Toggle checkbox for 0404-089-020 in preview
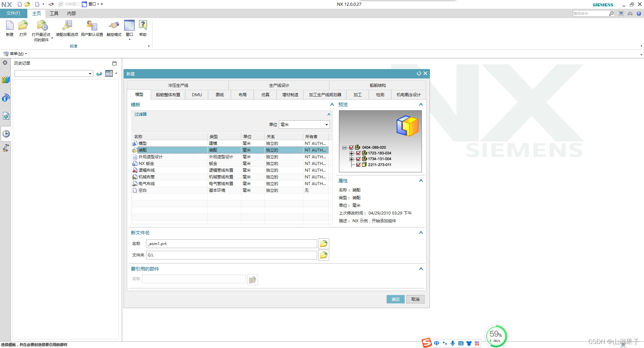The image size is (644, 348). coord(351,148)
